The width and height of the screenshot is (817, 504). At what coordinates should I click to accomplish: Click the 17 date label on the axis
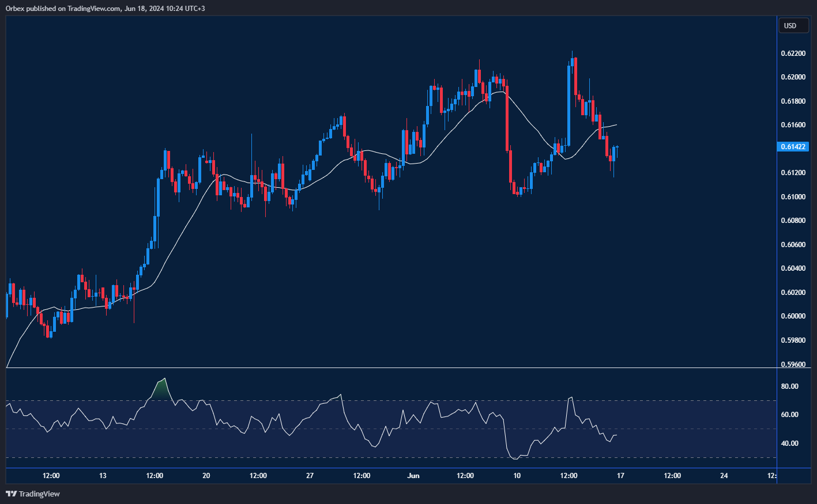[620, 476]
